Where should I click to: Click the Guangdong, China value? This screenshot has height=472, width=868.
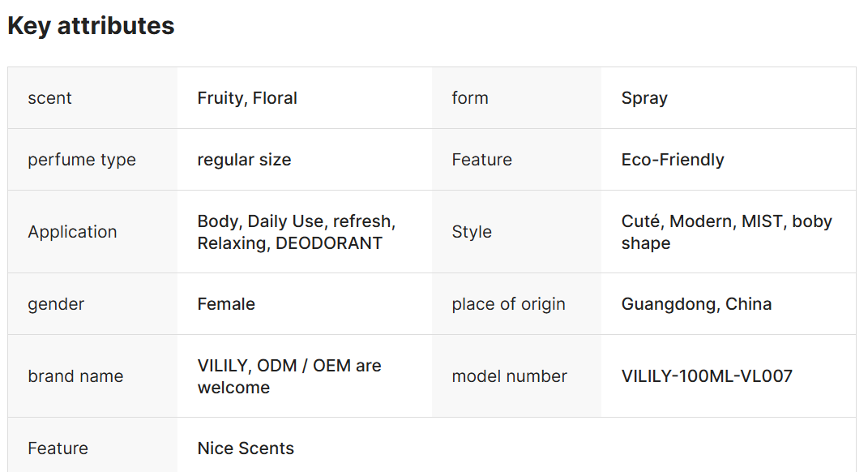(x=696, y=304)
